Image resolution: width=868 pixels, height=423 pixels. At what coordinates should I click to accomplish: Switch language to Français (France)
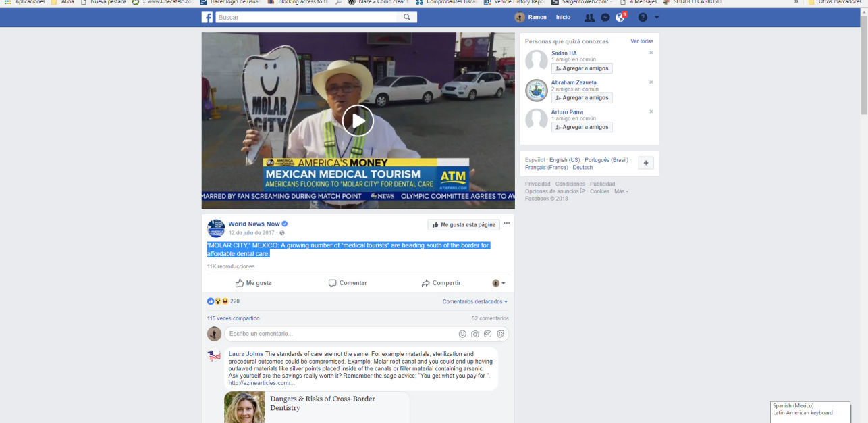point(546,167)
